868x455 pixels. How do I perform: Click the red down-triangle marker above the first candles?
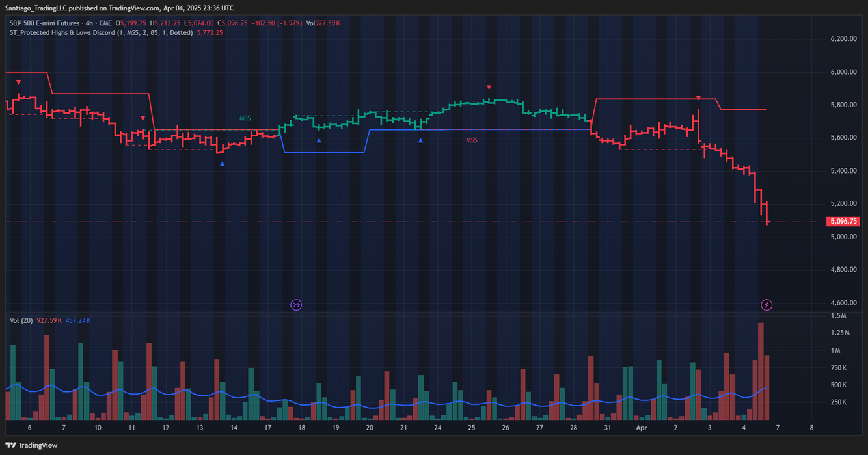point(18,82)
